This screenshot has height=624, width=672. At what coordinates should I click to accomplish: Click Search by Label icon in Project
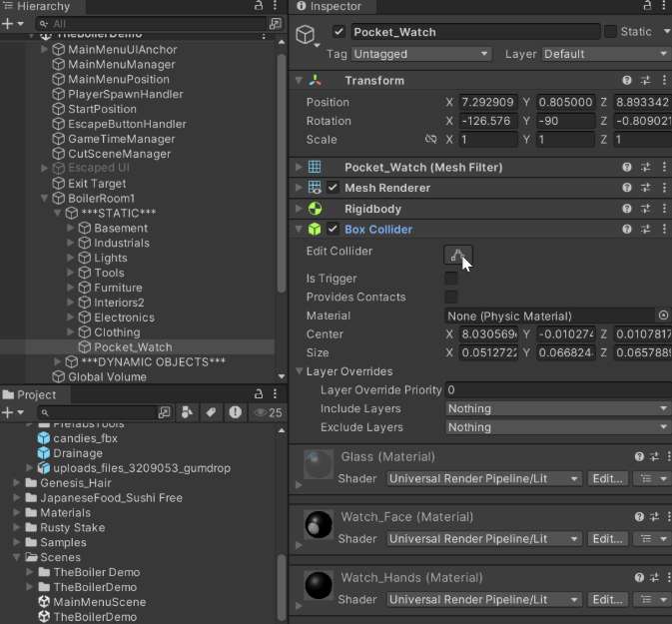click(212, 412)
